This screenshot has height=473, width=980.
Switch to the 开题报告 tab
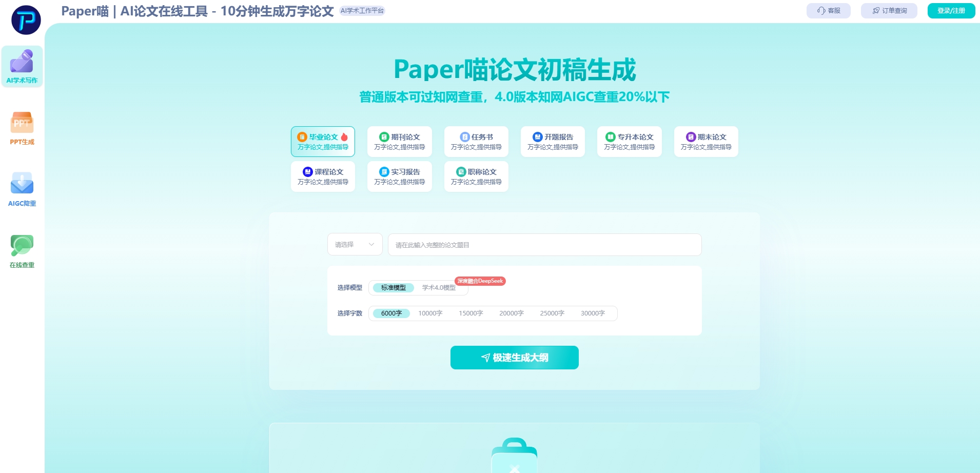tap(553, 142)
